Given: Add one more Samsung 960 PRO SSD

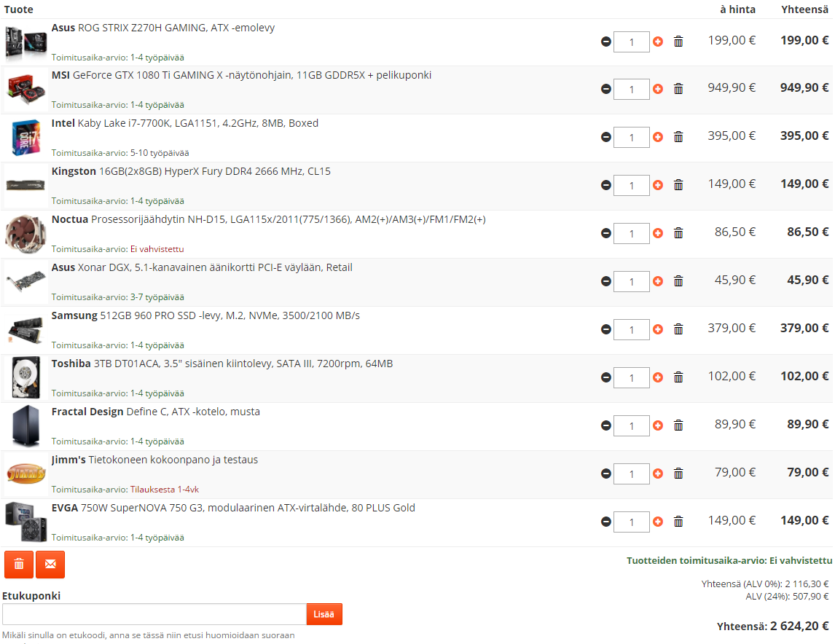Looking at the screenshot, I should (658, 329).
